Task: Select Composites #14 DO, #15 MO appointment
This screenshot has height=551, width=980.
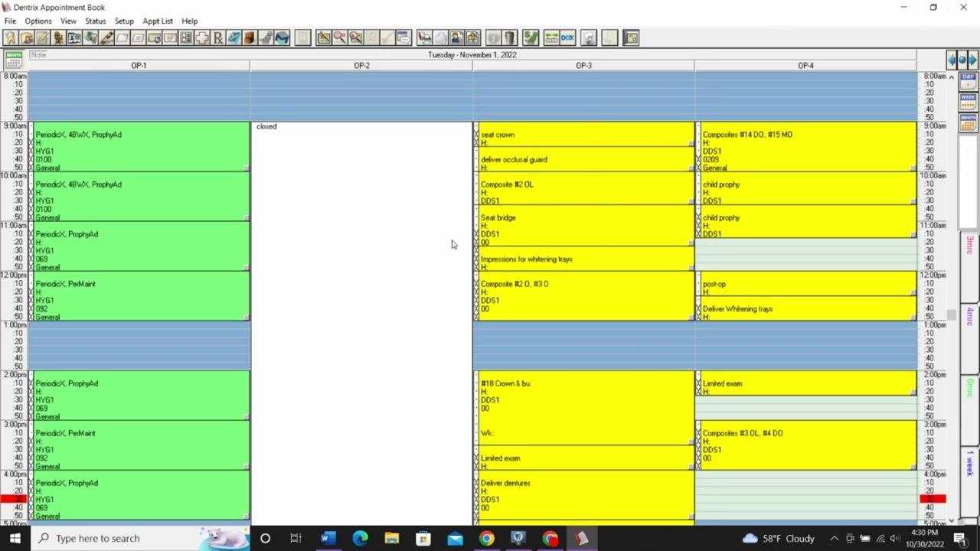Action: click(805, 147)
